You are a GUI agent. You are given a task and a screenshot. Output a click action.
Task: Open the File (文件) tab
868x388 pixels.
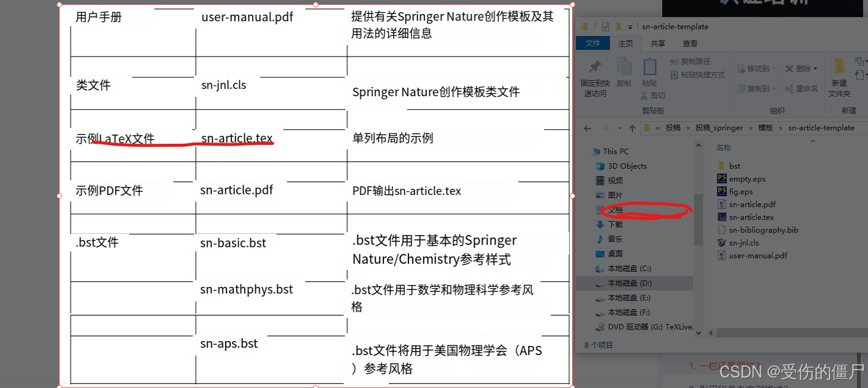(x=593, y=43)
